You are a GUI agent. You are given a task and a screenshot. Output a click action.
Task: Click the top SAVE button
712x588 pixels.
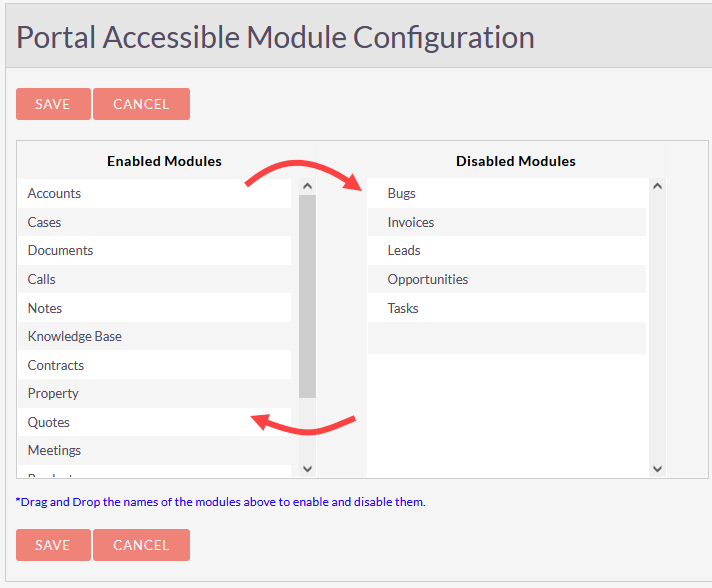point(53,104)
